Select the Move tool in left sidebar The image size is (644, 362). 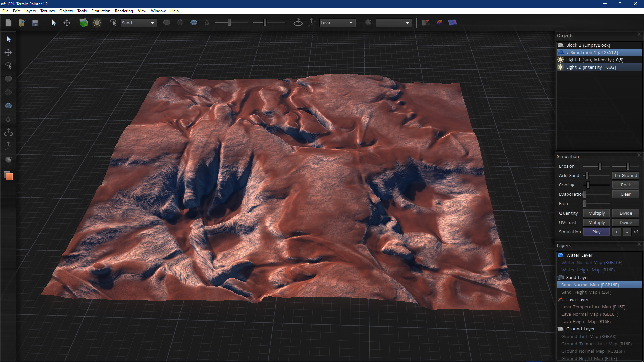pos(8,53)
